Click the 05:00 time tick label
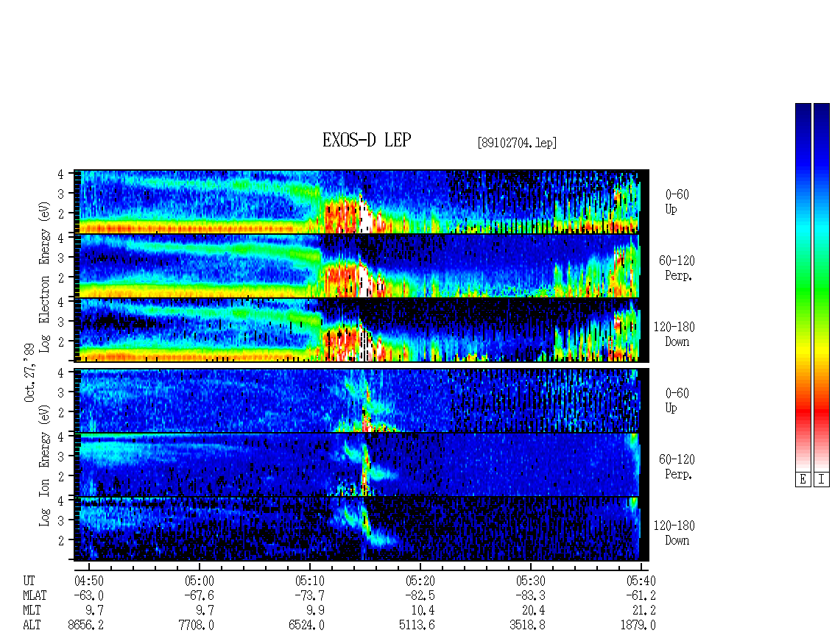832x644 pixels. (x=199, y=581)
